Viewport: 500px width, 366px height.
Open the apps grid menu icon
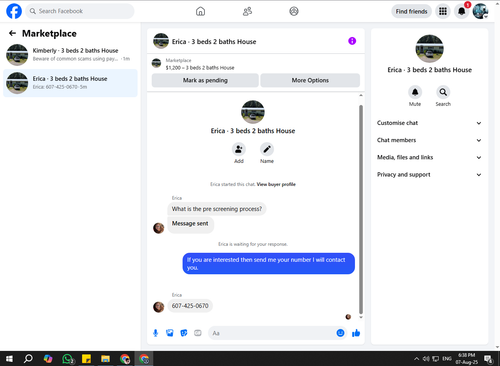coord(443,11)
